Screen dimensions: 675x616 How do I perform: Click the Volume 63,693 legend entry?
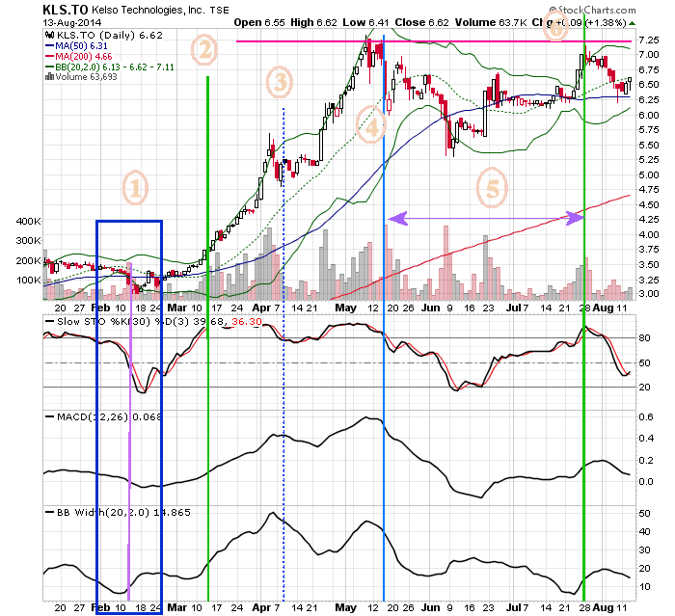tap(86, 77)
